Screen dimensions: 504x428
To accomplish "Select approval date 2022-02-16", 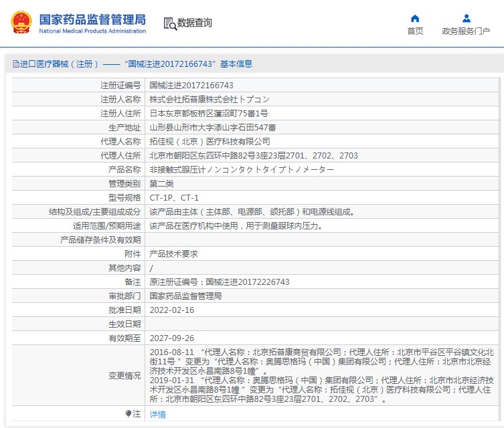I will tap(172, 310).
